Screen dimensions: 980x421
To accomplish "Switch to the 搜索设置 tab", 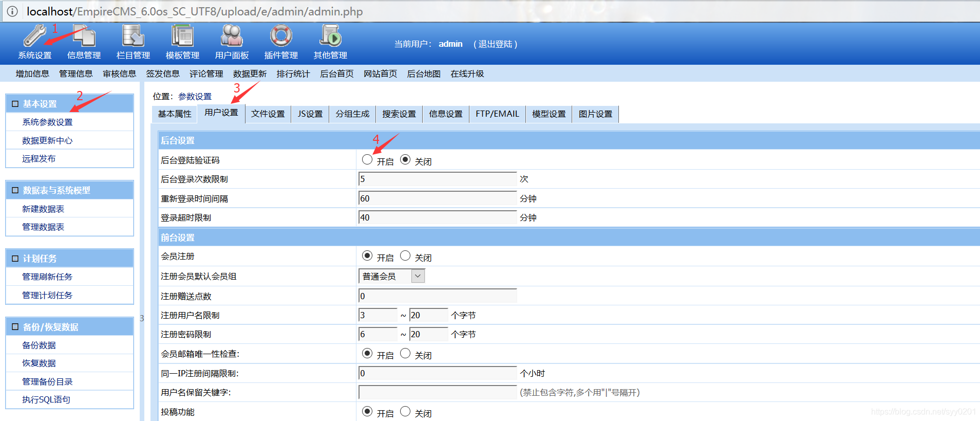I will click(x=399, y=114).
